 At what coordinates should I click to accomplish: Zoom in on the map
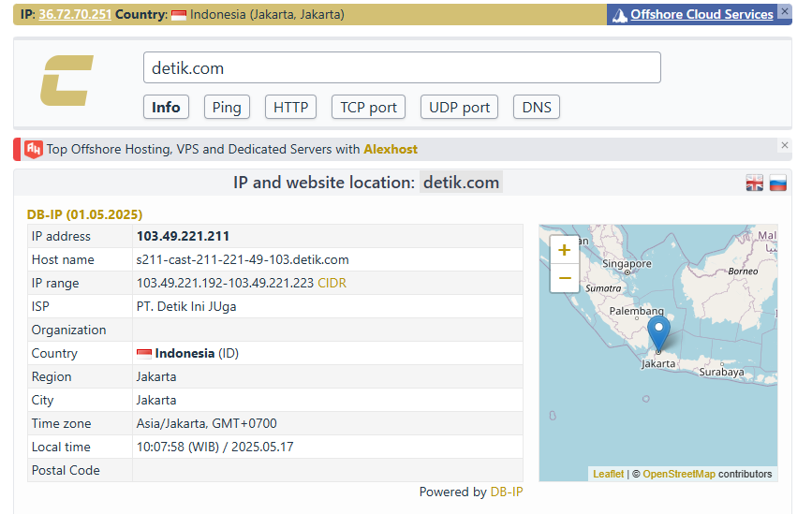(564, 250)
